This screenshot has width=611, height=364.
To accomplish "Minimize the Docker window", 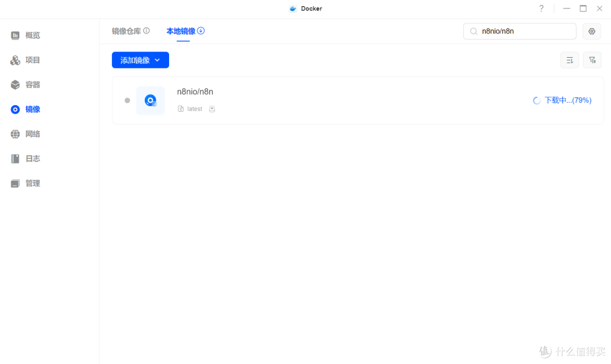I will coord(566,8).
